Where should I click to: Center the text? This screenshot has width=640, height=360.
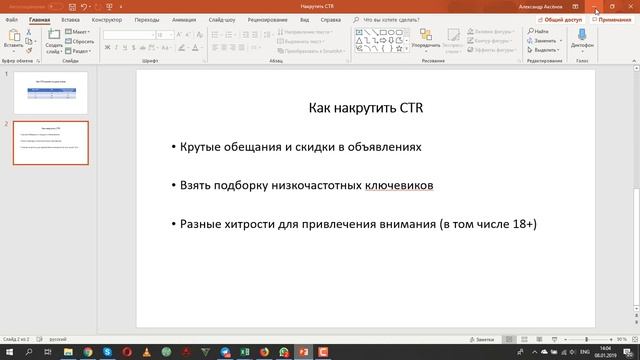point(224,48)
